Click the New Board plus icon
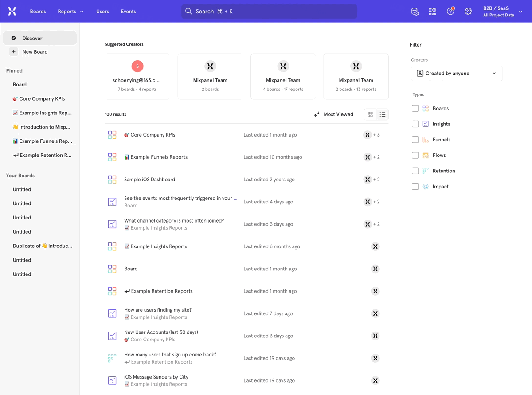 click(x=14, y=51)
